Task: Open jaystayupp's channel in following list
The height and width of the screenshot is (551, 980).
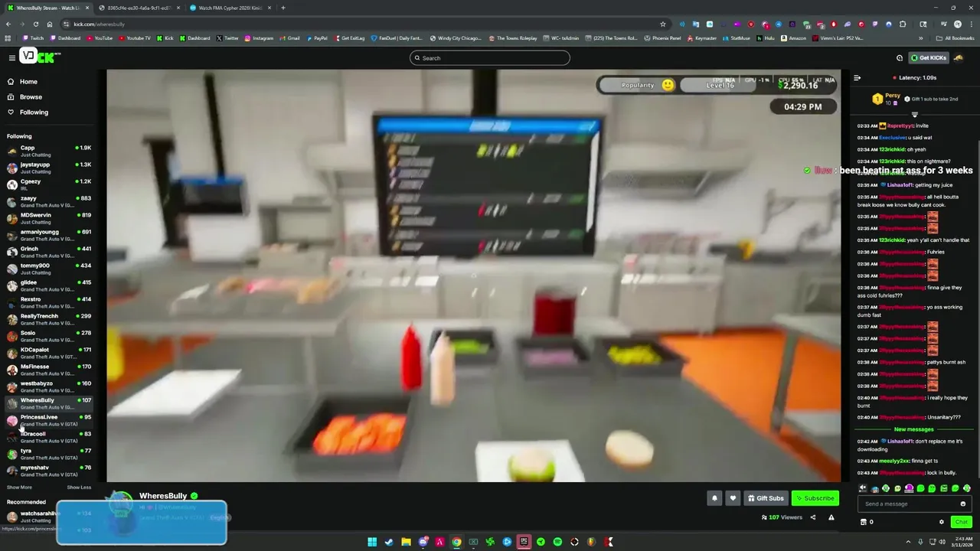Action: pos(49,168)
